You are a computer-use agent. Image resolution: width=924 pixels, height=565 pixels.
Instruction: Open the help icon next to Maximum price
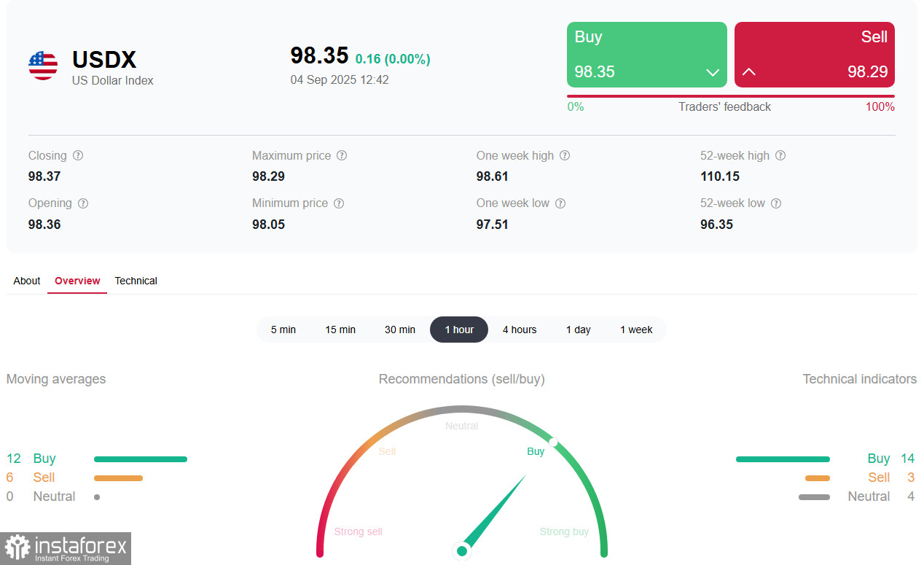[342, 156]
